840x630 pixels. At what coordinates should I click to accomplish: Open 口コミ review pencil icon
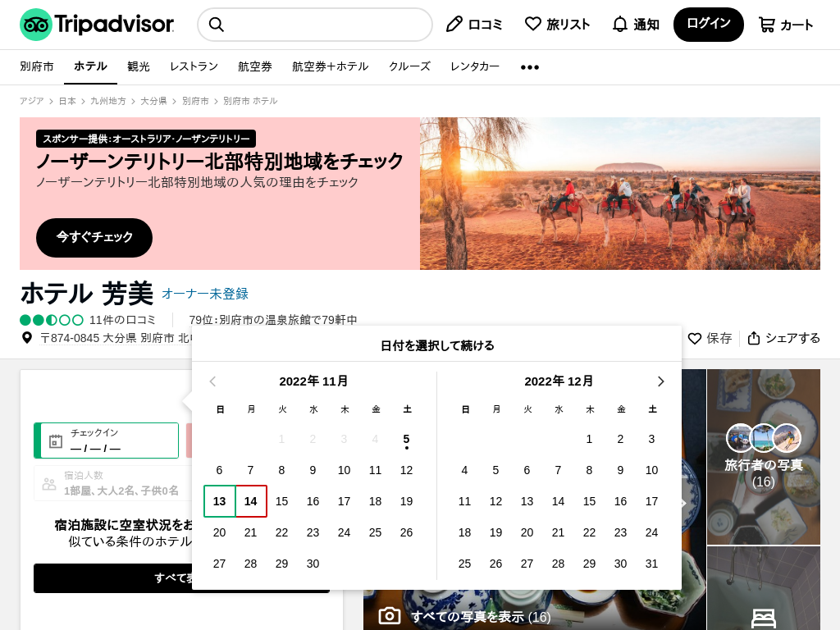coord(454,25)
